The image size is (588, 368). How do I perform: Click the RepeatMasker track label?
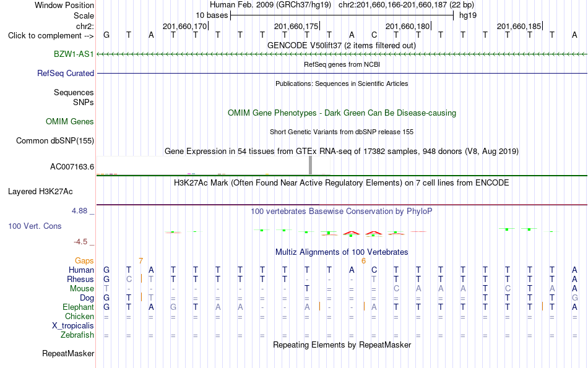[x=68, y=354]
